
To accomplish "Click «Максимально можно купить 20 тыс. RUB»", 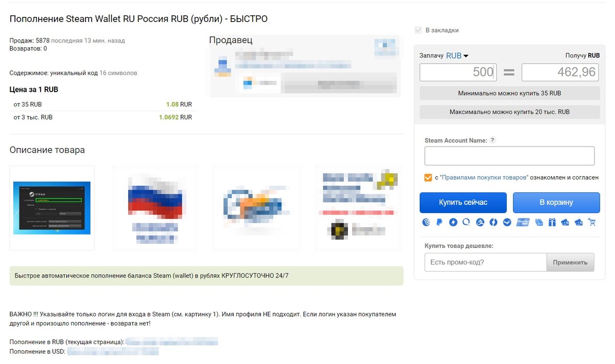I will pyautogui.click(x=509, y=112).
